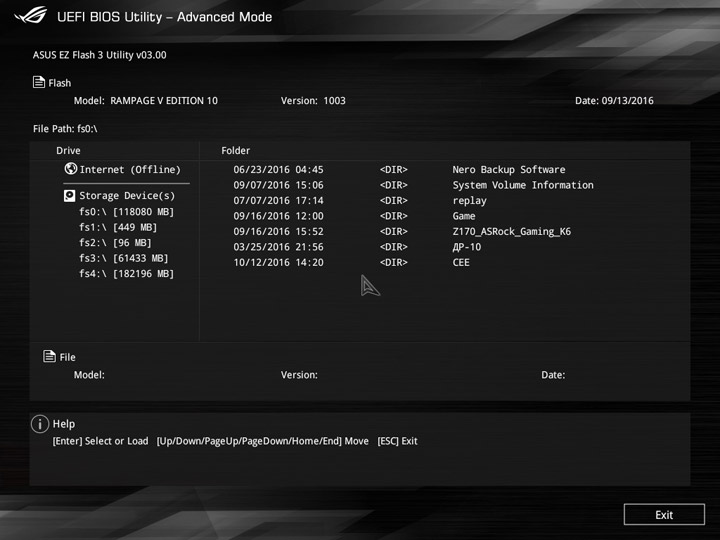Click date 10/12/2016 14:20
720x540 pixels.
[278, 263]
